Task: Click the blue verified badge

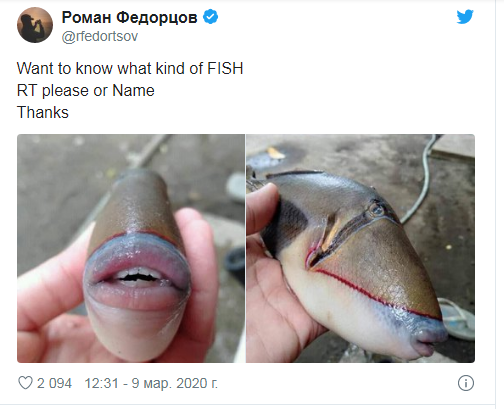Action: click(211, 17)
